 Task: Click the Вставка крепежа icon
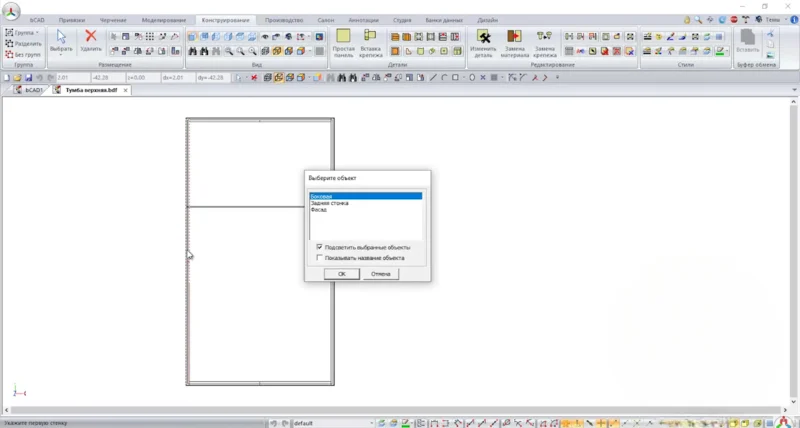point(370,36)
